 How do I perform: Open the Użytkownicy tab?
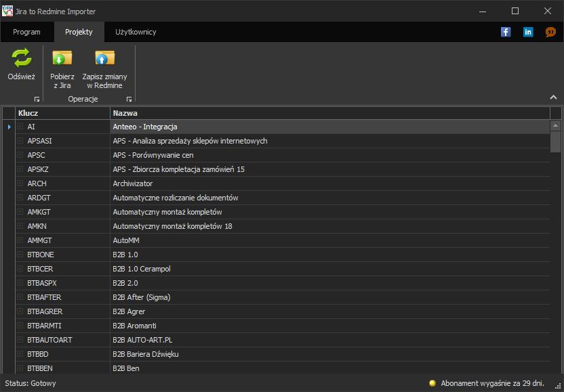tap(136, 32)
